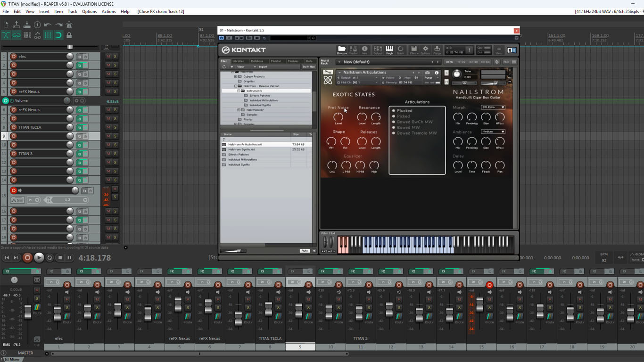
Task: Open FX chain for reFX Nexus track 5
Action: pyautogui.click(x=80, y=92)
